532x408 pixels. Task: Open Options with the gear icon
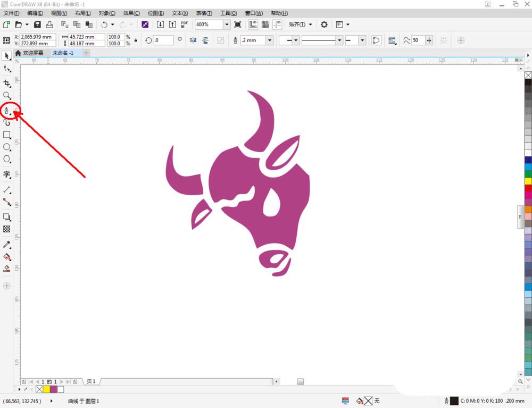(324, 24)
